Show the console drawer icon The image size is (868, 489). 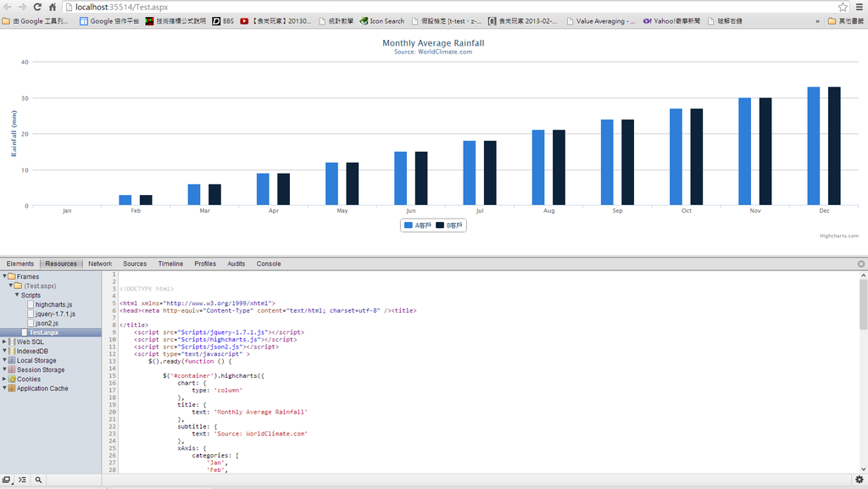click(22, 480)
